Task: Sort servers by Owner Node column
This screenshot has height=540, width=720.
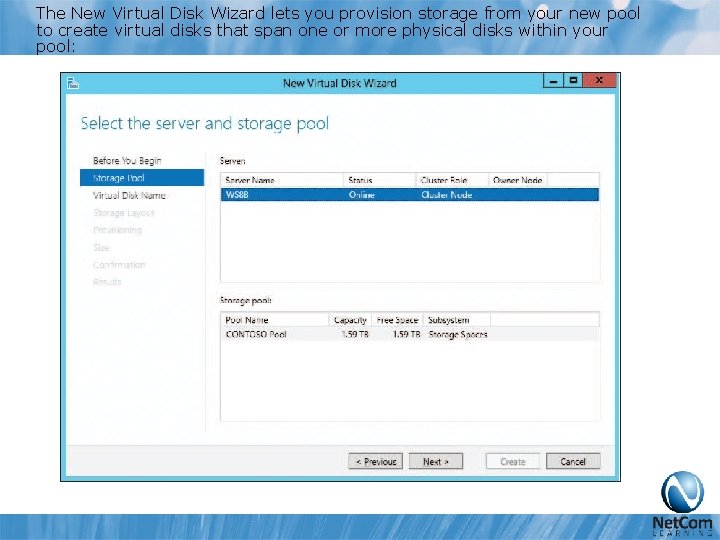Action: click(518, 180)
